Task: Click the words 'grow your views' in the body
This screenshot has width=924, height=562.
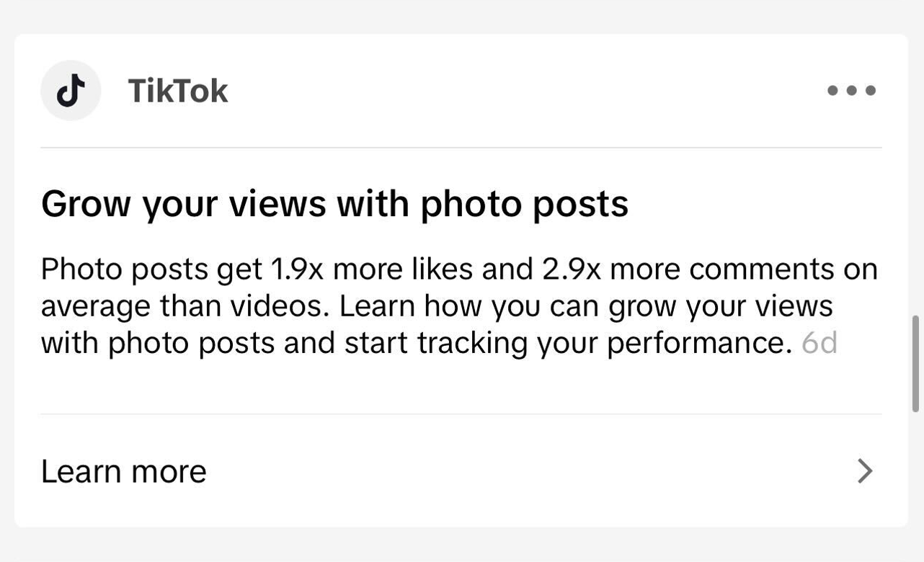Action: click(x=721, y=306)
